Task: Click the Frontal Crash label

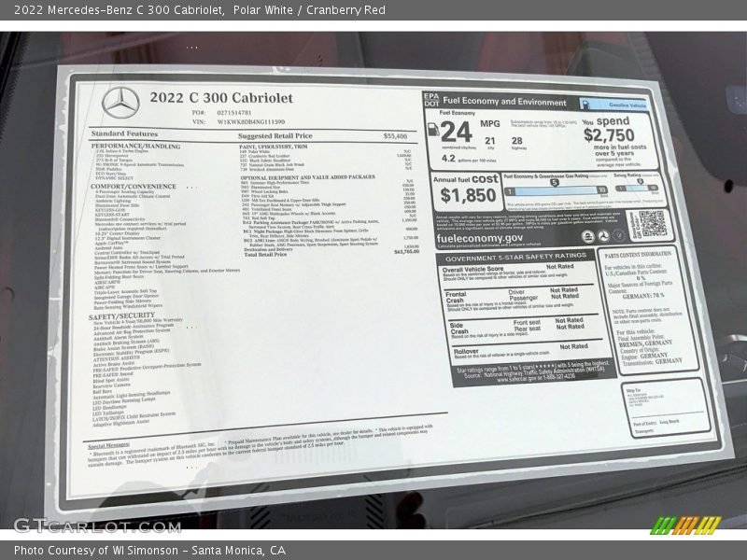Action: [x=456, y=298]
